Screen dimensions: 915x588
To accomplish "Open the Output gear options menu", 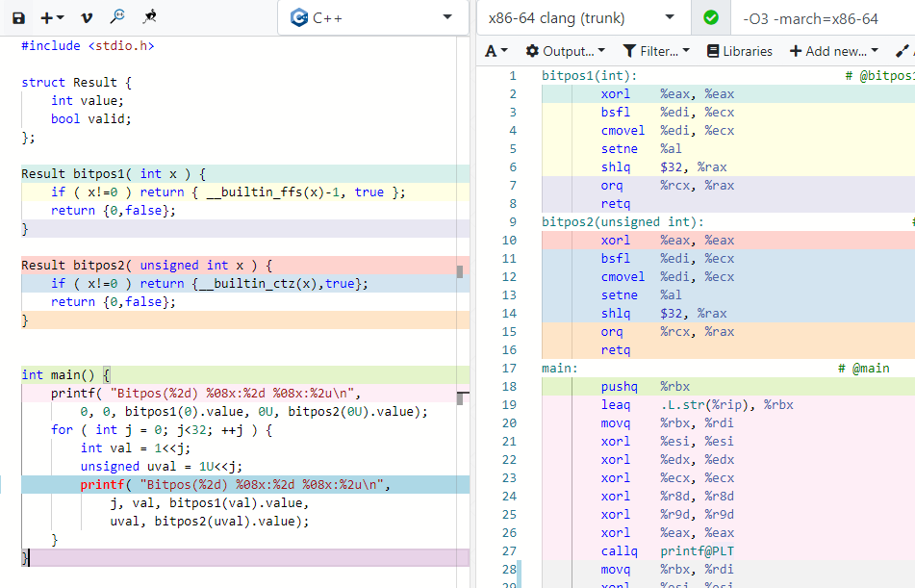I will click(x=566, y=51).
